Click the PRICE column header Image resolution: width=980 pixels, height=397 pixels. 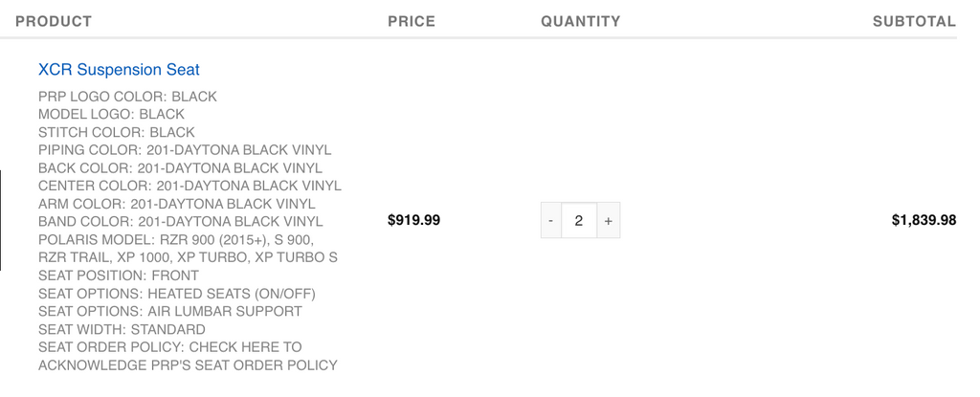412,21
